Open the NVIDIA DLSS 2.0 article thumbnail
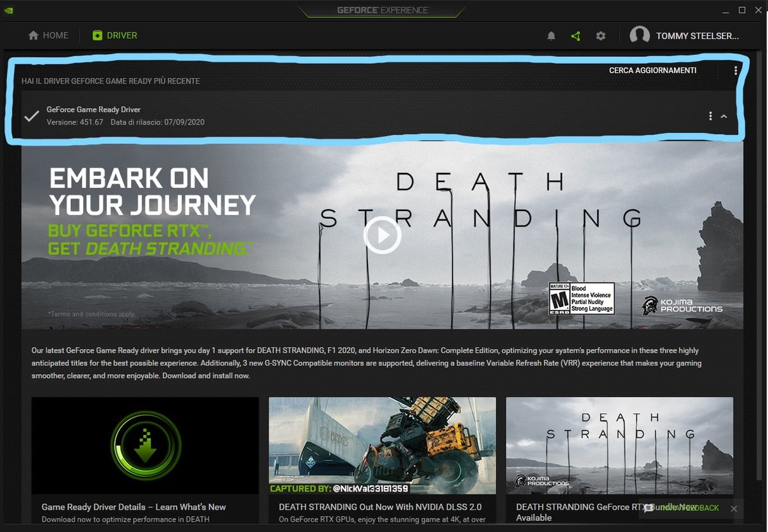768x532 pixels. [382, 445]
